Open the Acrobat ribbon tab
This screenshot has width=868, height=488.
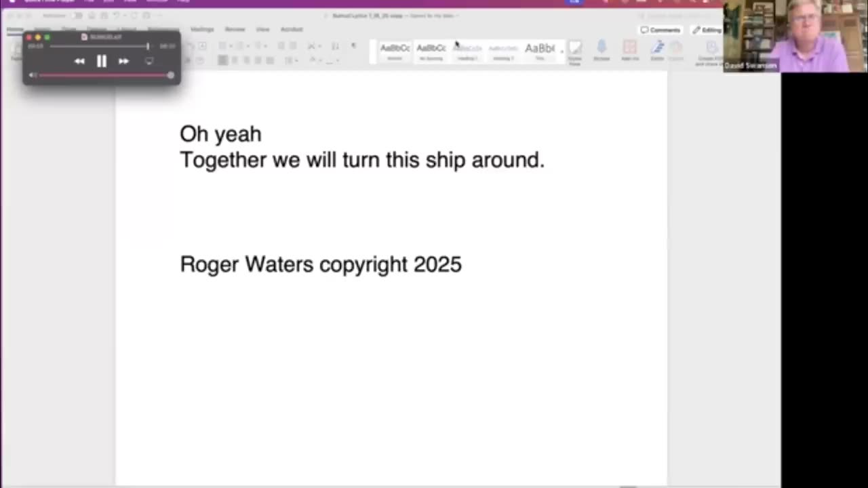292,29
